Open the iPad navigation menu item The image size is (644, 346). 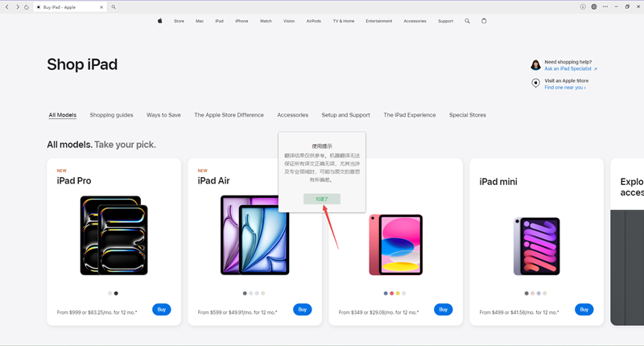[x=219, y=21]
